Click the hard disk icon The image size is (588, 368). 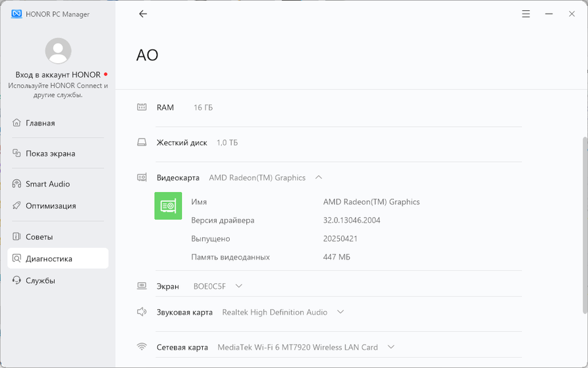click(142, 142)
